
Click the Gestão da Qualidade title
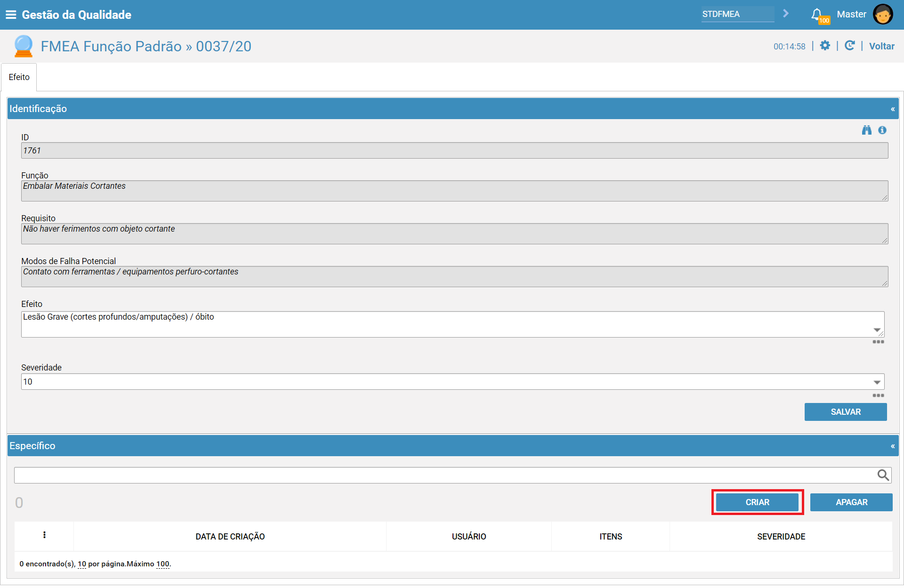(x=76, y=15)
